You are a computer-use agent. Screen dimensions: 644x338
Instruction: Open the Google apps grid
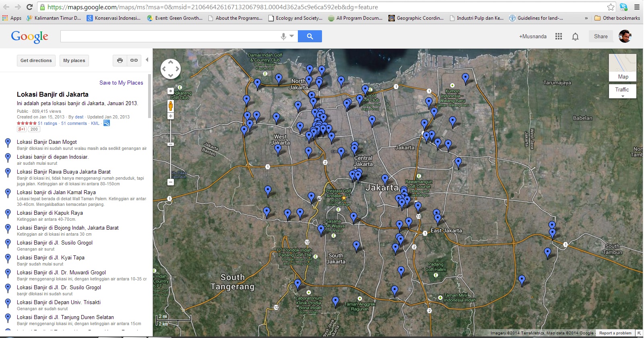(x=558, y=36)
